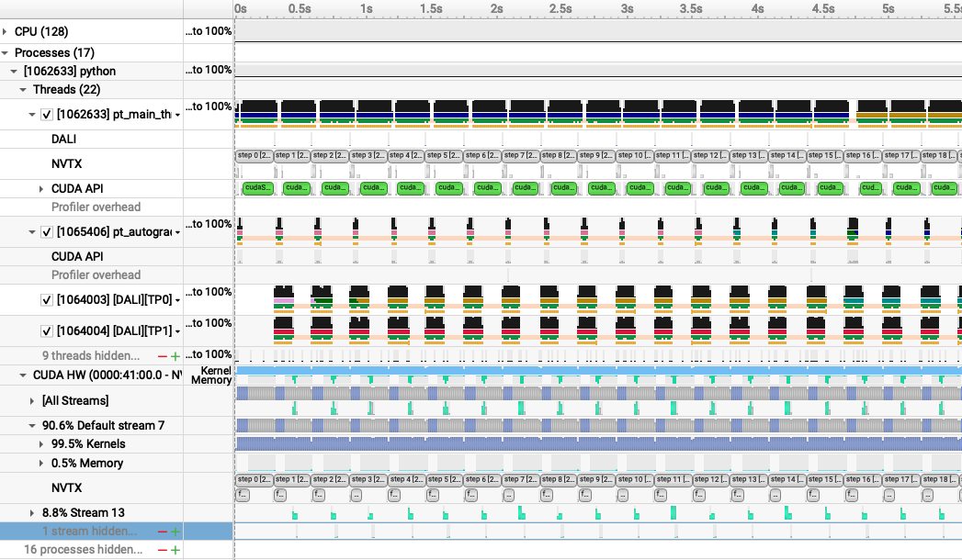Collapse the [1062633] pt_main_thread row
The width and height of the screenshot is (962, 560).
tap(32, 115)
